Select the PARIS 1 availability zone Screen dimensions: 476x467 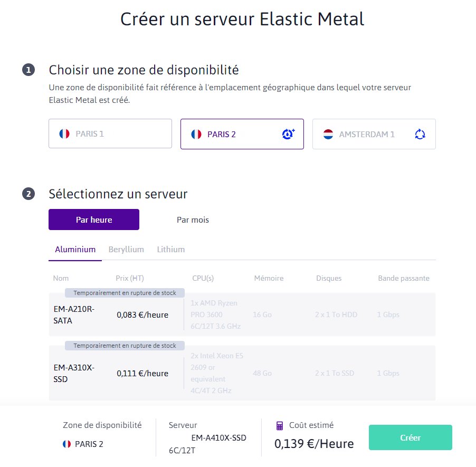110,134
